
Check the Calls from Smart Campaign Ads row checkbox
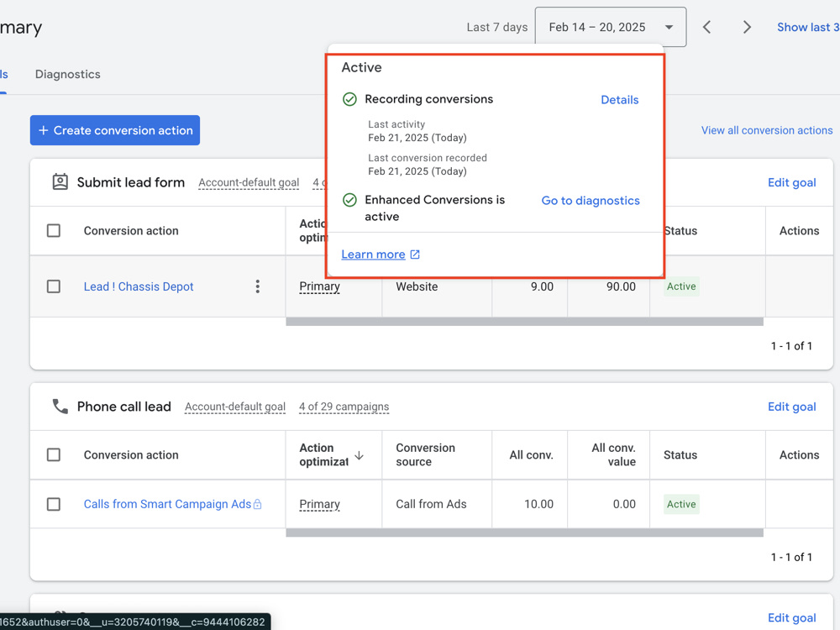(54, 504)
